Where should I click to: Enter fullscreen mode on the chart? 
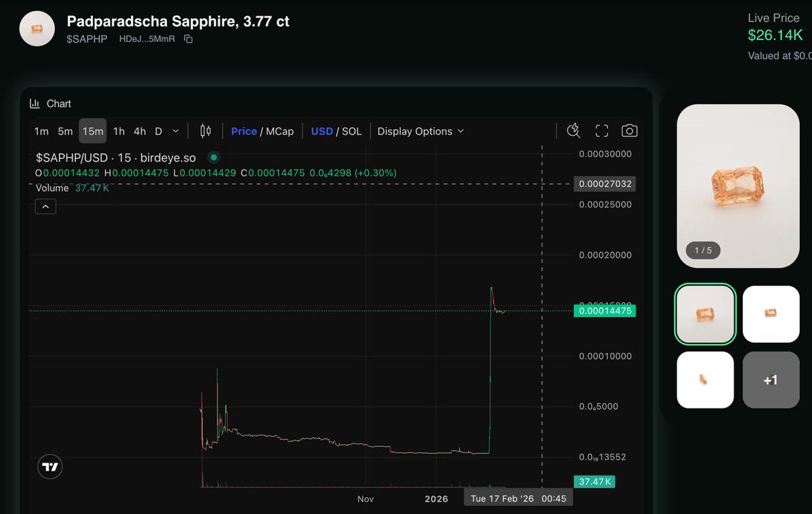click(x=602, y=131)
